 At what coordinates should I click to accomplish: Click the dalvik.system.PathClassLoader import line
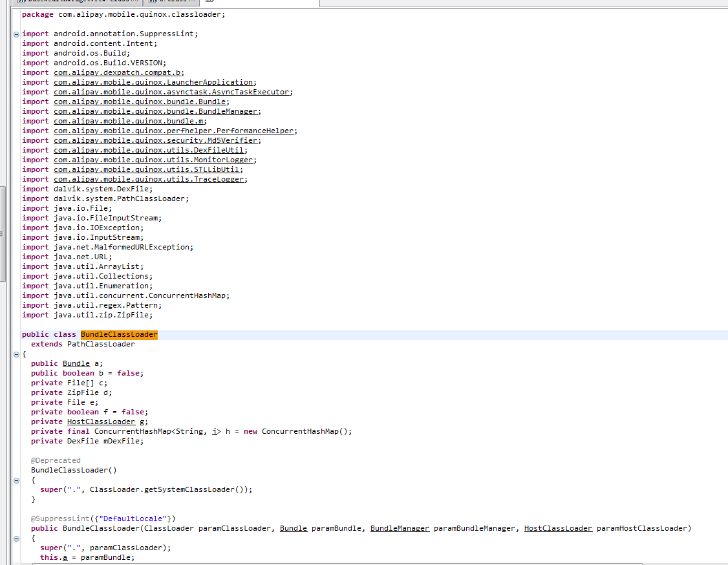pos(105,198)
